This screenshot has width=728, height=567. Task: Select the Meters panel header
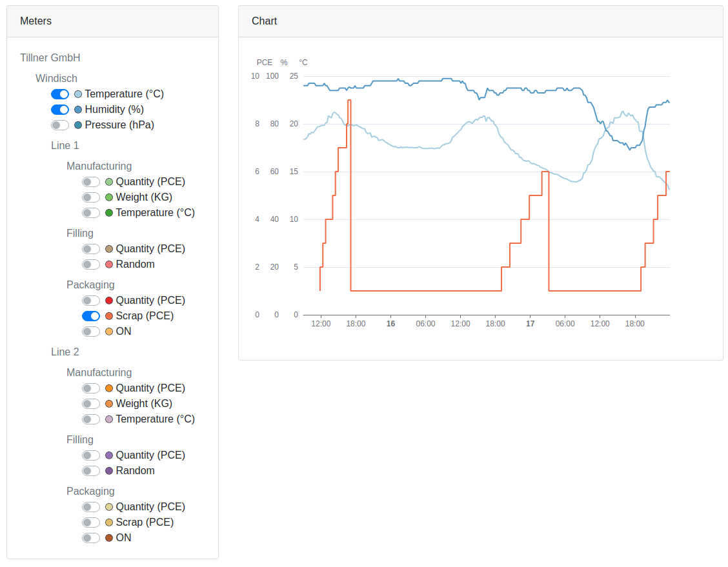(x=36, y=21)
